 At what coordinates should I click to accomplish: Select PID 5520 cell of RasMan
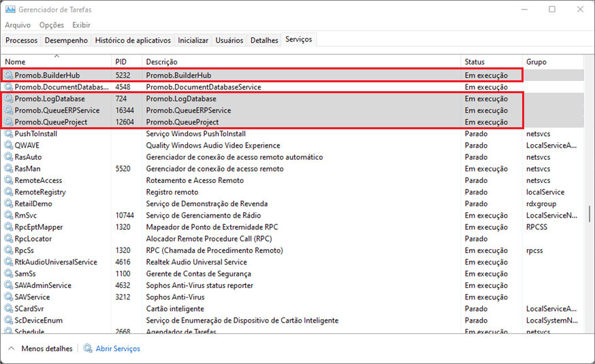(x=123, y=169)
